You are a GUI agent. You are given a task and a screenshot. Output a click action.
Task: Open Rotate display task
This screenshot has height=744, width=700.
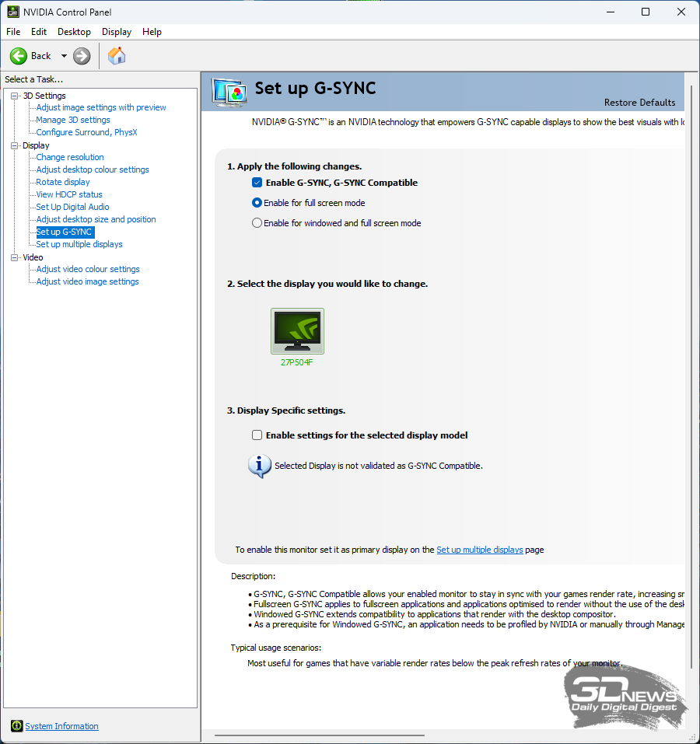coord(63,182)
